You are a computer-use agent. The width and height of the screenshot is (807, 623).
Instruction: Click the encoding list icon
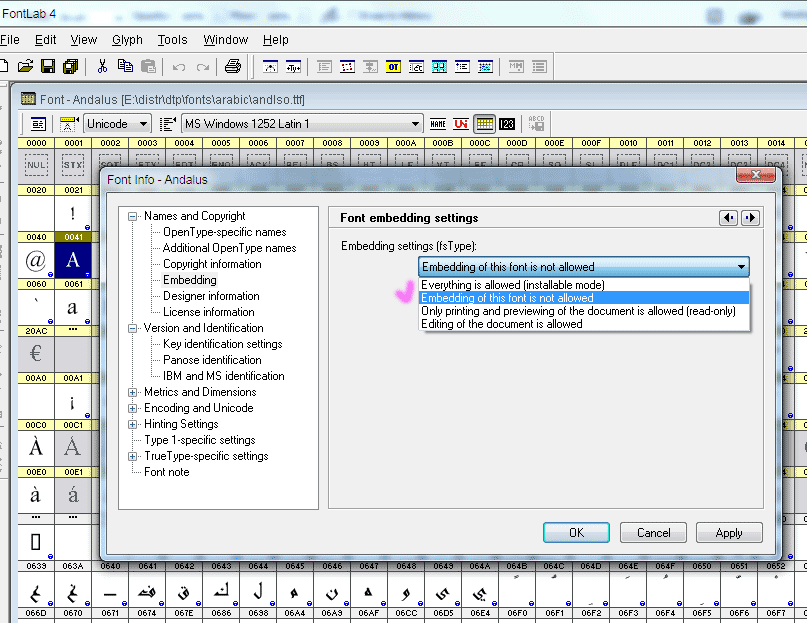pos(167,124)
